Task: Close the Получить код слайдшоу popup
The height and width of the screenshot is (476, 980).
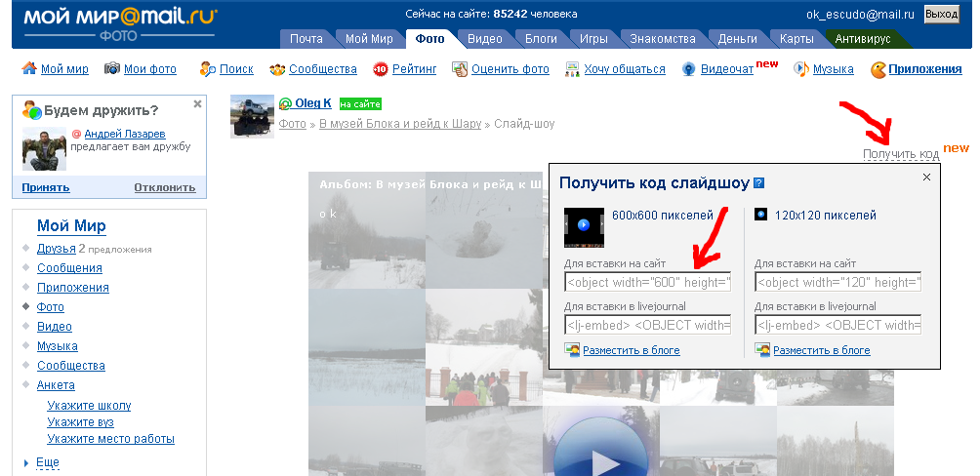Action: tap(926, 177)
